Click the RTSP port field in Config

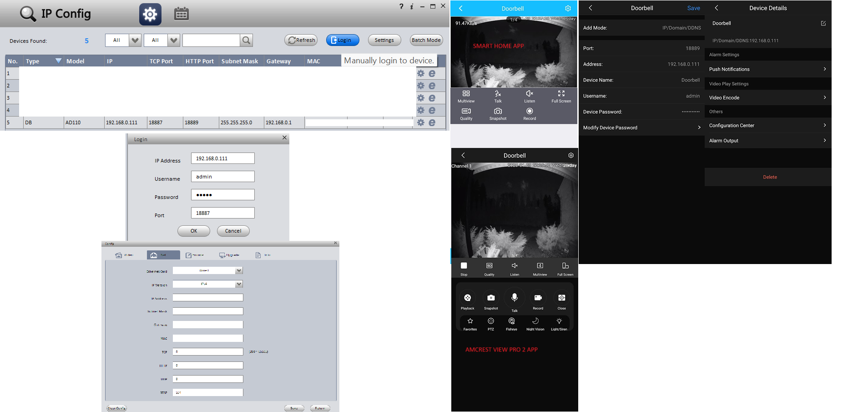[x=208, y=392]
